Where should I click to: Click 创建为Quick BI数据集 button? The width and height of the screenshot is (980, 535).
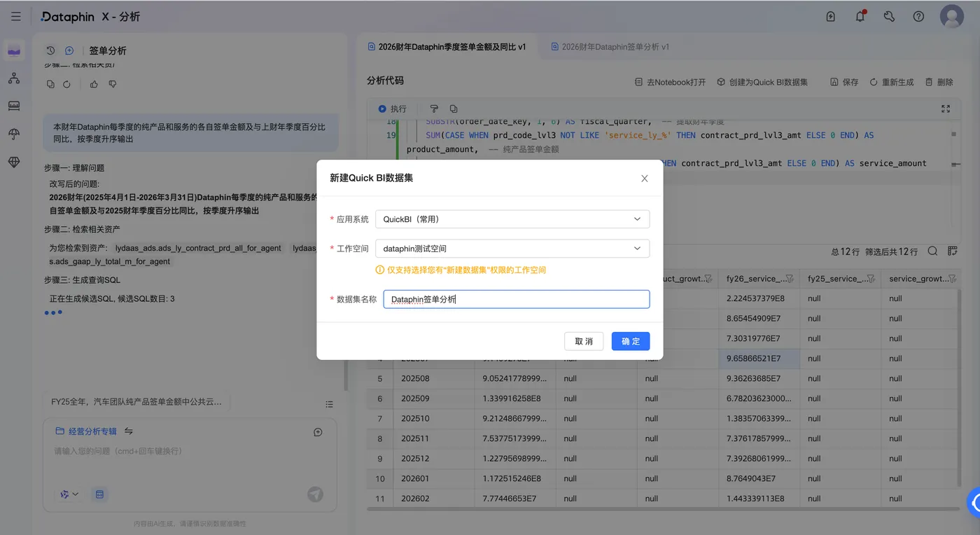pos(762,82)
